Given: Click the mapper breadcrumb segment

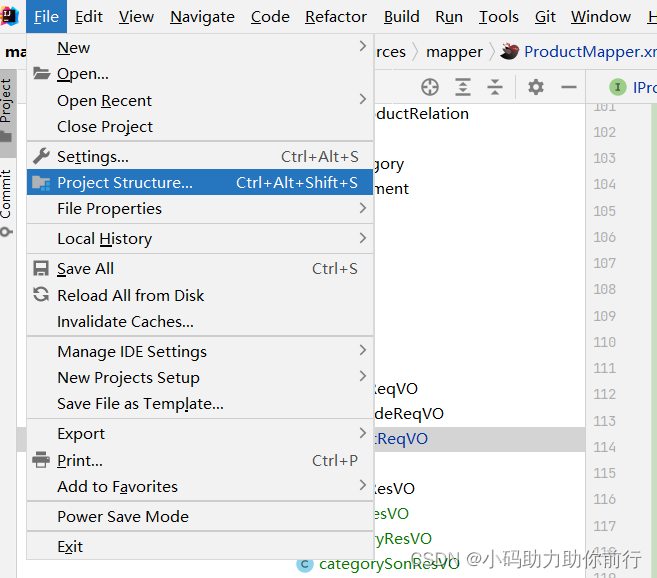Looking at the screenshot, I should tap(454, 52).
